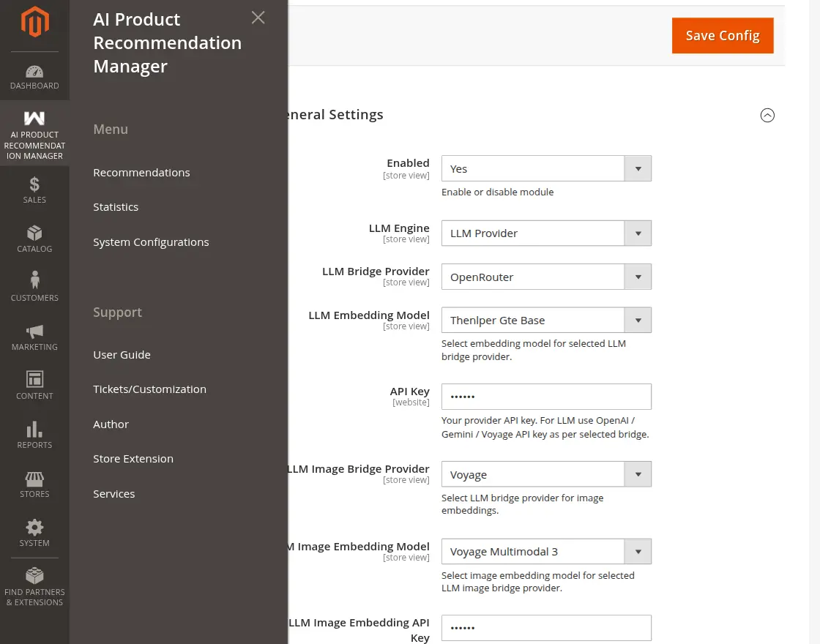This screenshot has width=820, height=644.
Task: Open the User Guide link
Action: [x=122, y=354]
